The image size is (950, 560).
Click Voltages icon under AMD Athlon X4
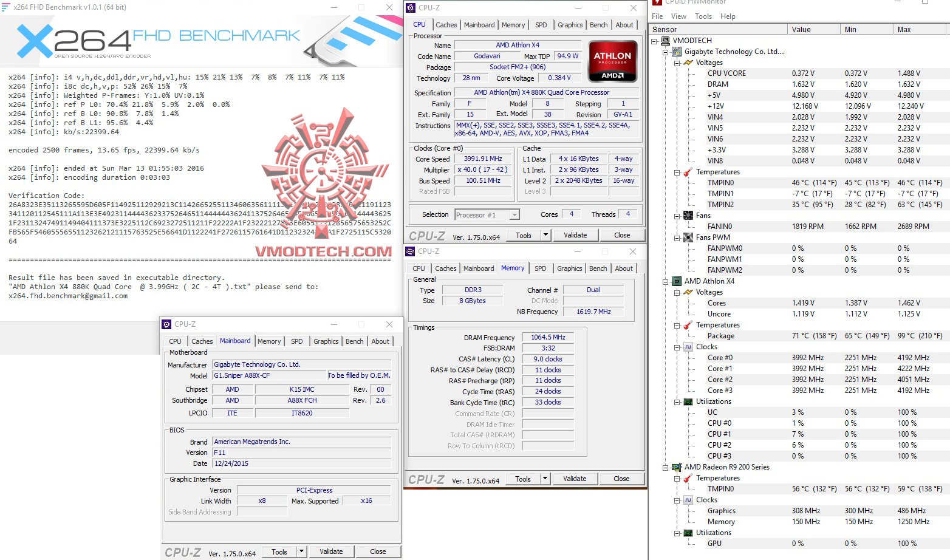click(x=688, y=292)
